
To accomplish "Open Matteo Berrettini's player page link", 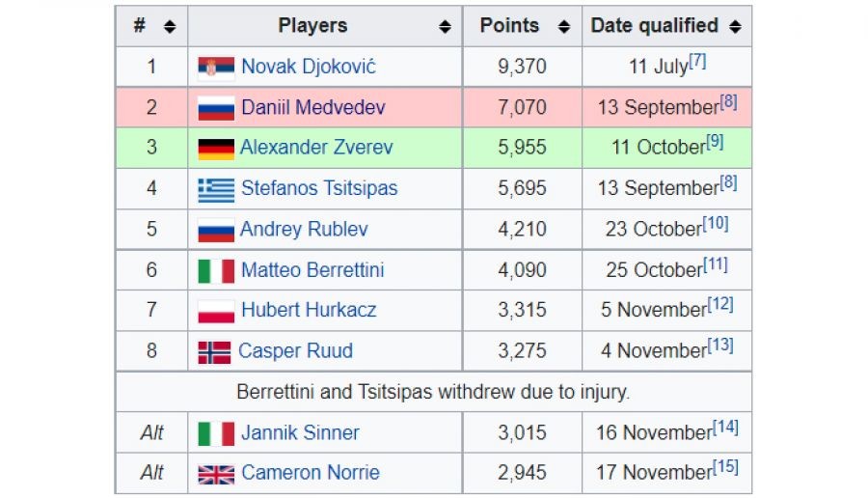I will [312, 270].
